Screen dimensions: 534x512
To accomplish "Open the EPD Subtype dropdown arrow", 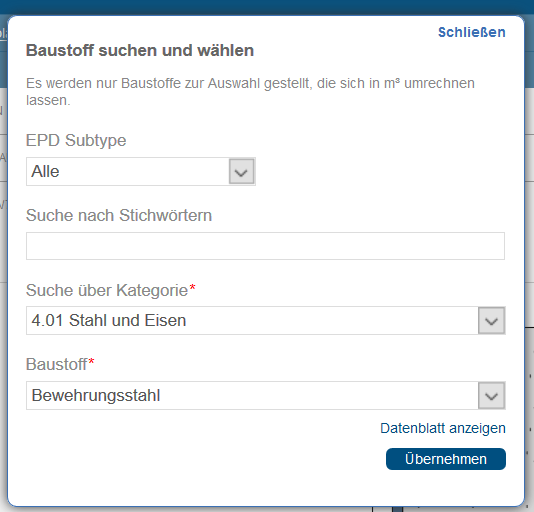I will click(241, 171).
